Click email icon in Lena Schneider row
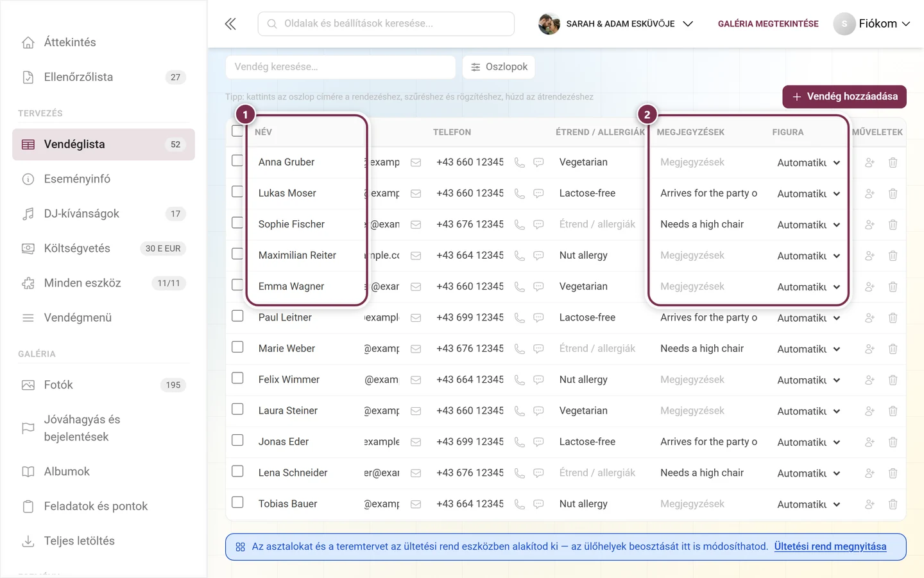The width and height of the screenshot is (924, 578). click(416, 473)
